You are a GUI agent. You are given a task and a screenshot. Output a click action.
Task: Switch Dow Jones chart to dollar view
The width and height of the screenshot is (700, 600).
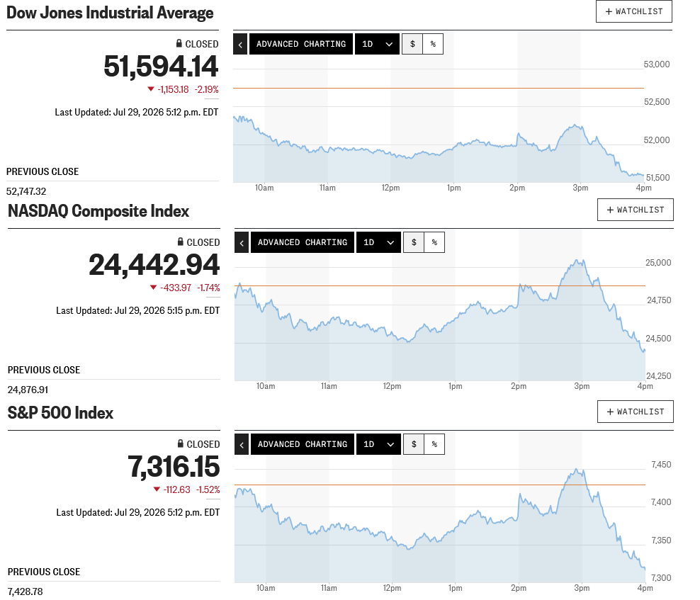pos(412,44)
